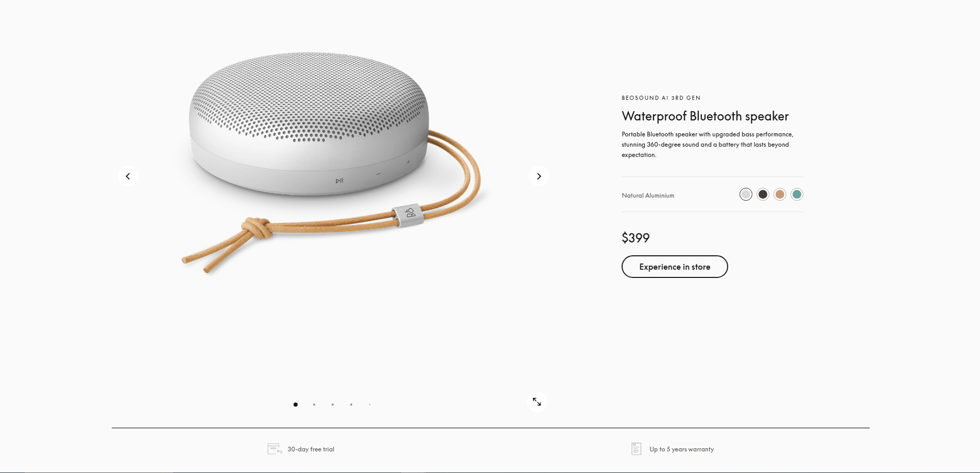980x473 pixels.
Task: Jump to first carousel dot
Action: [x=296, y=405]
